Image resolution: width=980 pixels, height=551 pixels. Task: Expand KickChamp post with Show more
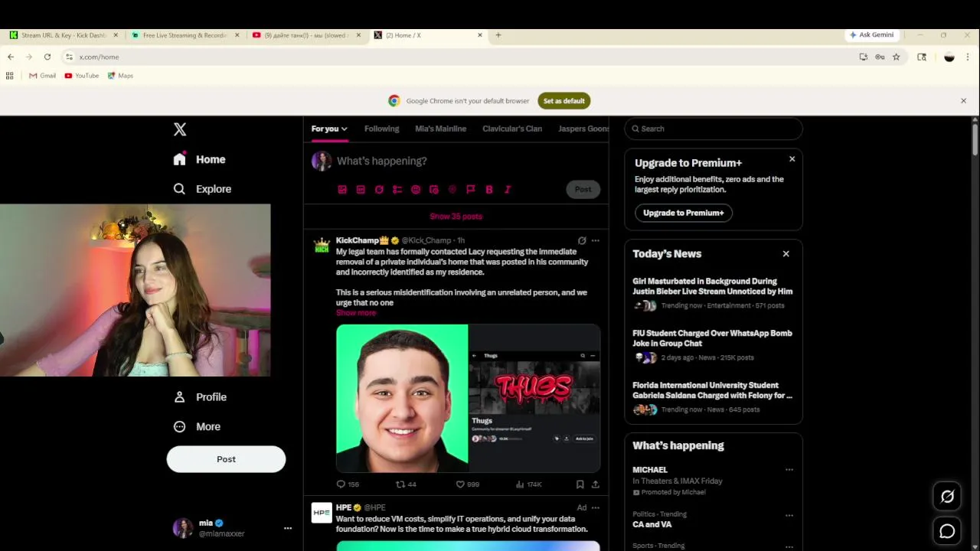click(x=356, y=313)
